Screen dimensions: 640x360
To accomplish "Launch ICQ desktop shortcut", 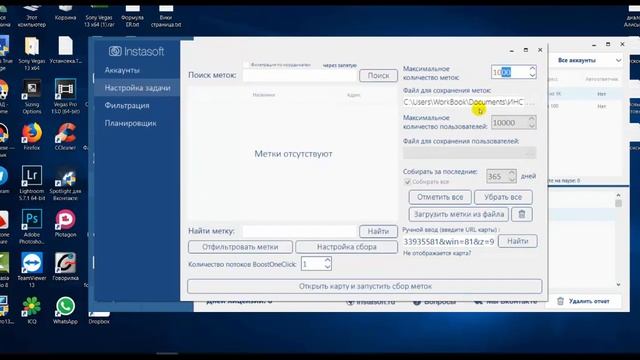I will point(32,310).
